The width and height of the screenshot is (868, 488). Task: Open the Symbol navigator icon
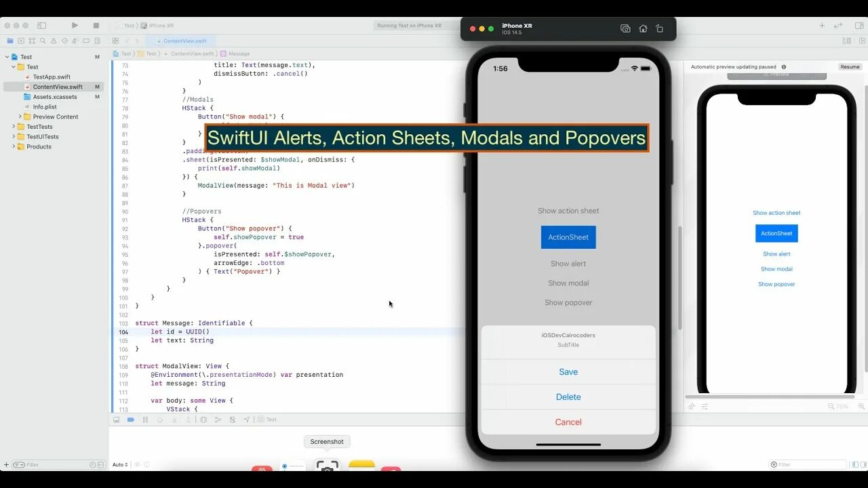(x=32, y=41)
